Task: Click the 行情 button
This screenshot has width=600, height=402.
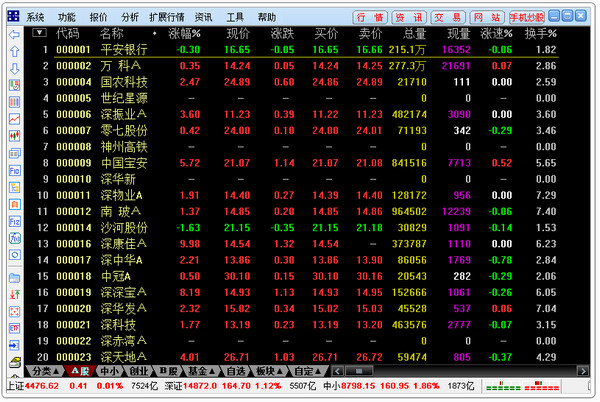Action: click(370, 17)
